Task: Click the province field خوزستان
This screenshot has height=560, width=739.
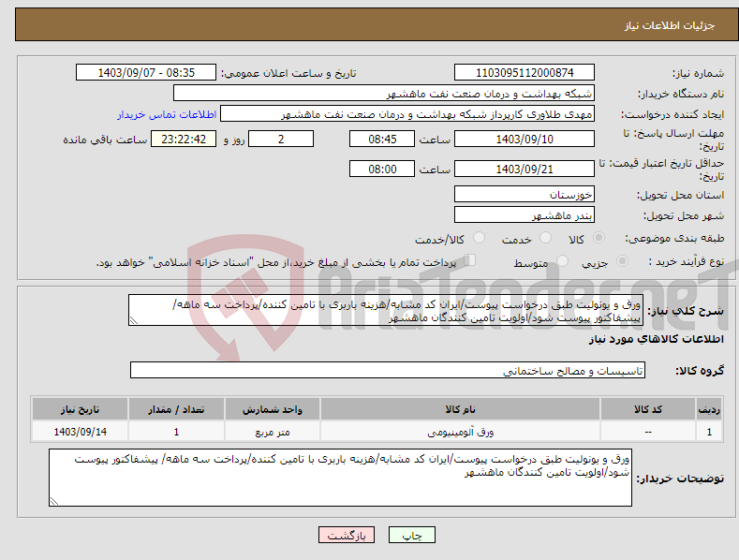Action: tap(525, 194)
